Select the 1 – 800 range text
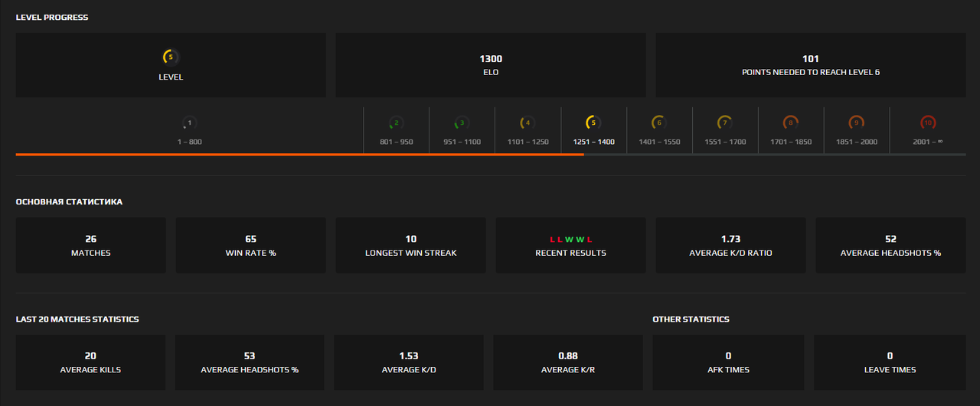The image size is (980, 406). (x=190, y=142)
